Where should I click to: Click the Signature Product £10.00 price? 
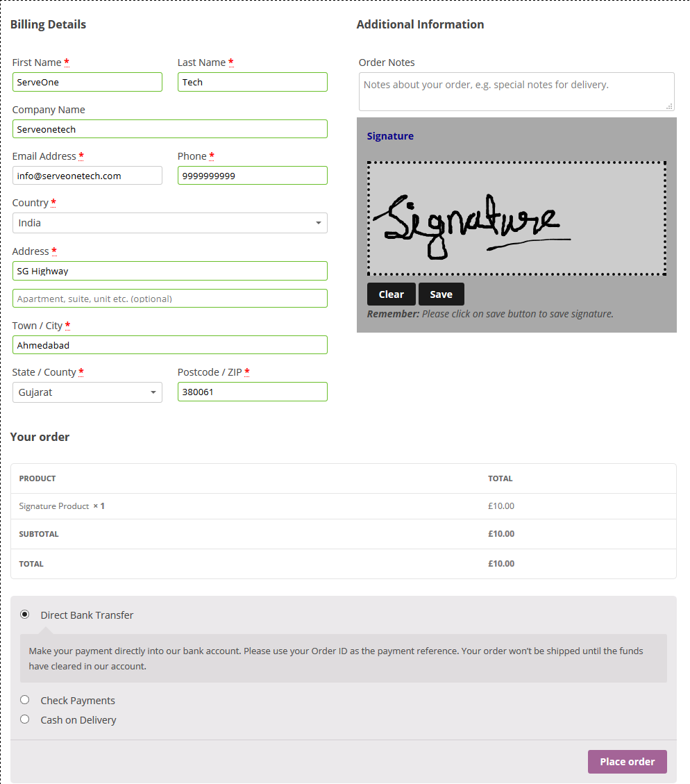click(501, 506)
